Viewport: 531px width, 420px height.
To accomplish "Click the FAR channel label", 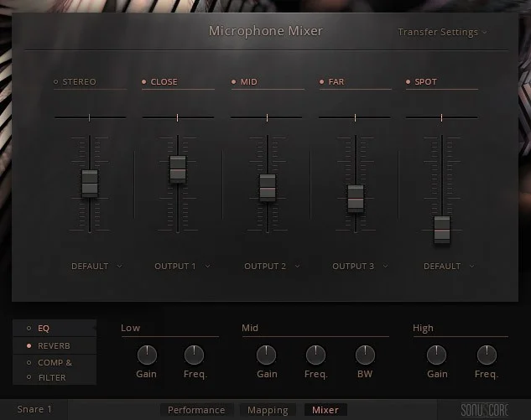I will pos(336,82).
